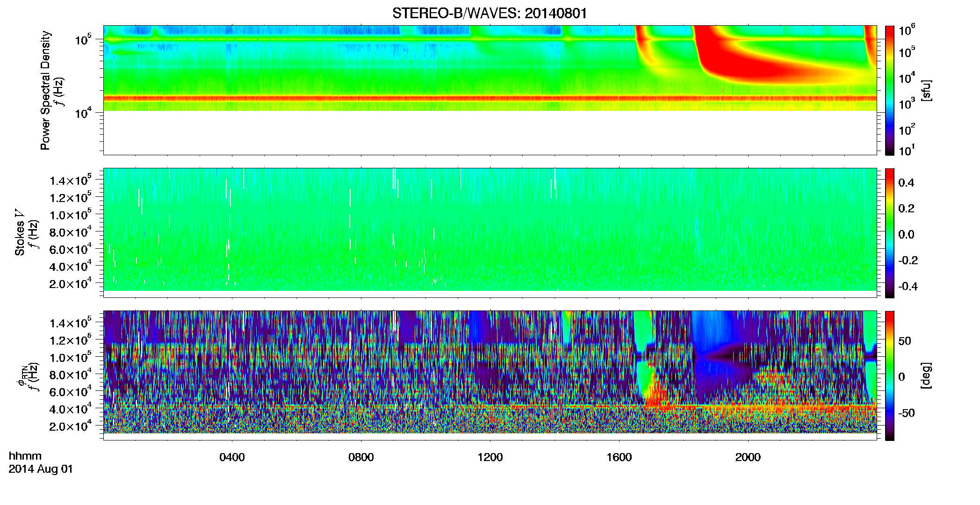This screenshot has height=505, width=980.
Task: Click the 0400 time tick label
Action: [x=232, y=457]
